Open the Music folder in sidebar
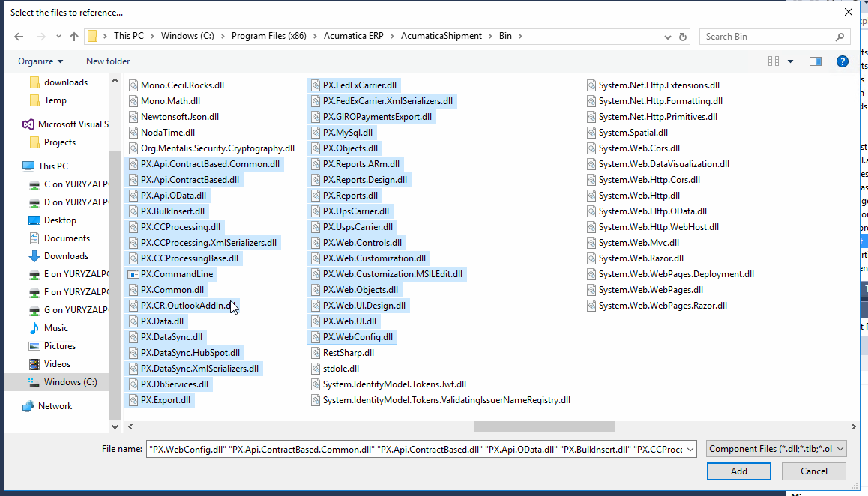This screenshot has height=496, width=868. (x=49, y=328)
